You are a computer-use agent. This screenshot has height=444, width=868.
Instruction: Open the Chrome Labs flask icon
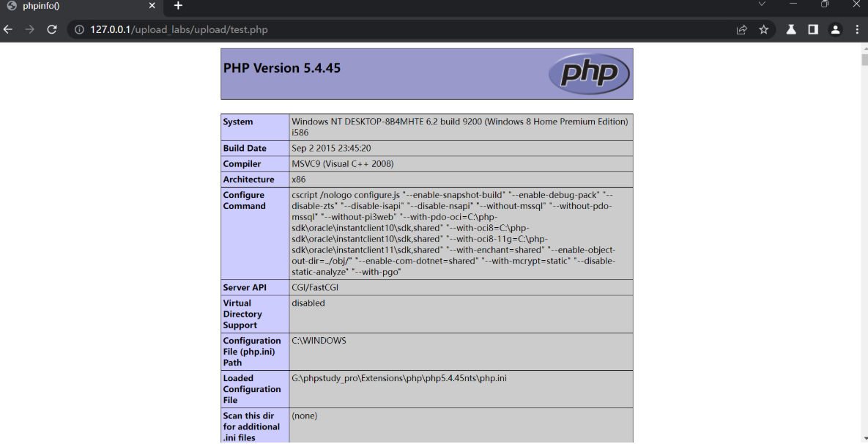click(x=791, y=30)
